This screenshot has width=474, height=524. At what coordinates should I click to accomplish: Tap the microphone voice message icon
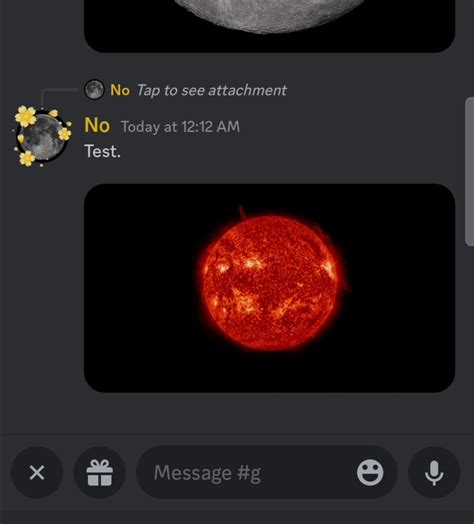pyautogui.click(x=434, y=473)
